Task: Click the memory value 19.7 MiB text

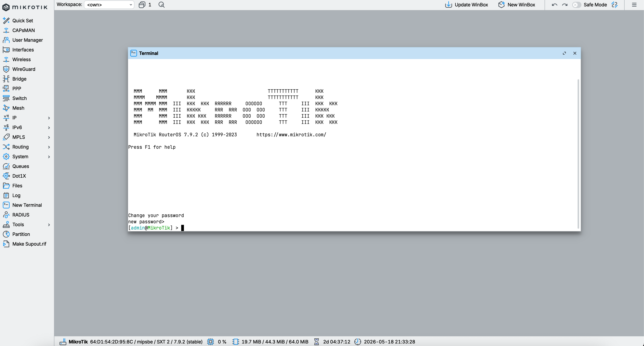Action: [251, 342]
